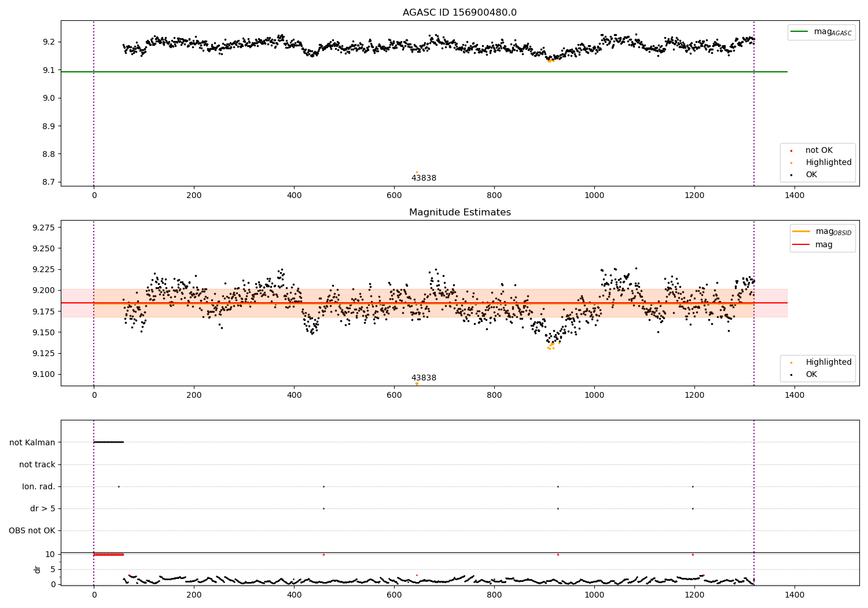Image resolution: width=868 pixels, height=608 pixels.
Task: Click orange highlighted point above 43838 in AGASC plot
Action: tap(417, 172)
